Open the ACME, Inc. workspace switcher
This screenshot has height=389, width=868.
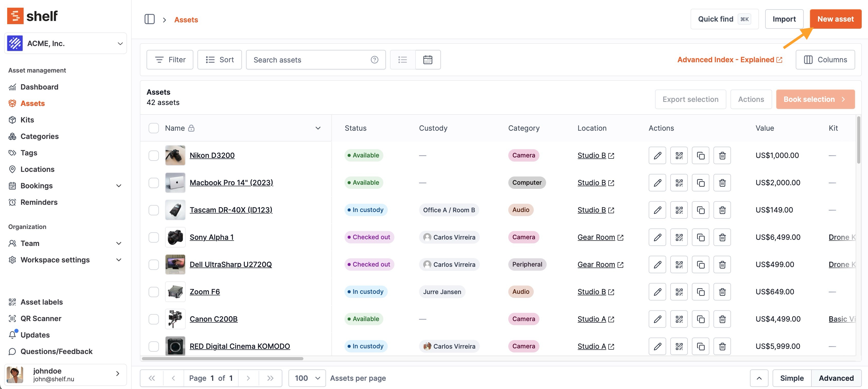65,43
